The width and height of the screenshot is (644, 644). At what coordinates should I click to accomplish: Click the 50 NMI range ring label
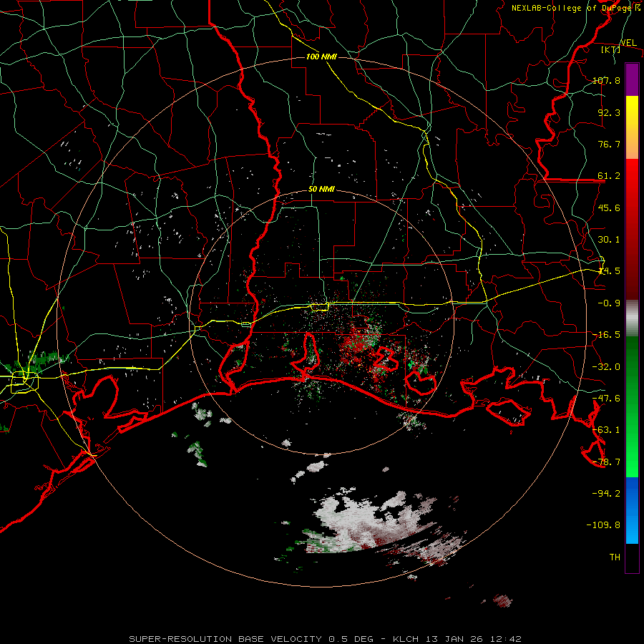click(321, 189)
